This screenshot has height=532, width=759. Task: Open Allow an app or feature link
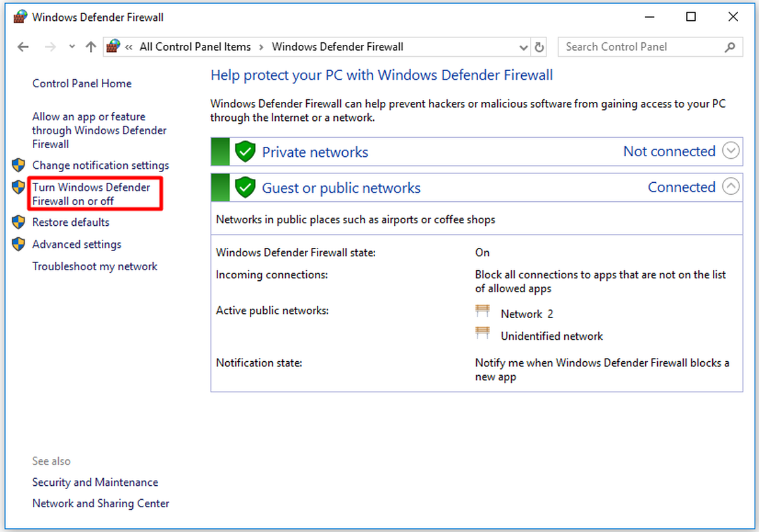click(x=99, y=130)
